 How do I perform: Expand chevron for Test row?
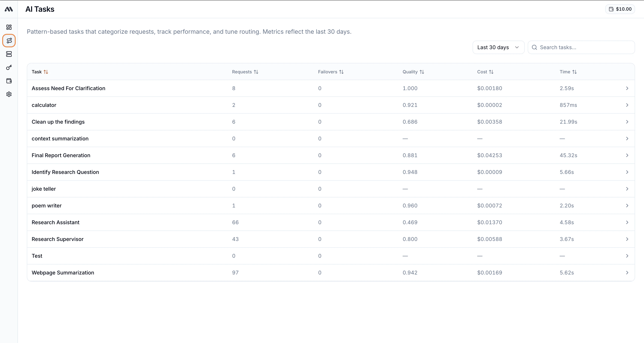click(x=627, y=255)
